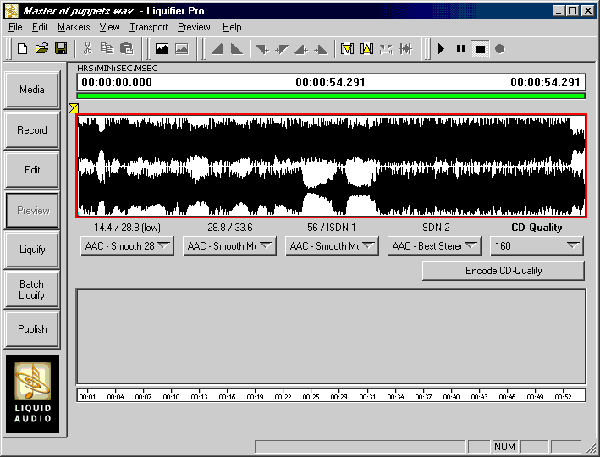Click the Encode CD-Quality button
Image resolution: width=600 pixels, height=457 pixels.
click(x=504, y=270)
